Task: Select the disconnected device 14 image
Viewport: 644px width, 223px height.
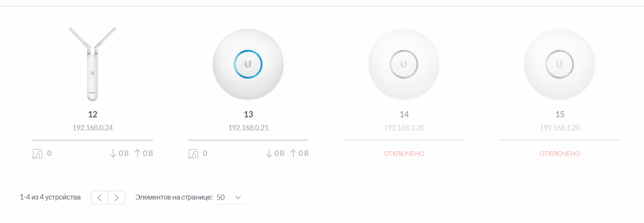Action: pyautogui.click(x=404, y=64)
